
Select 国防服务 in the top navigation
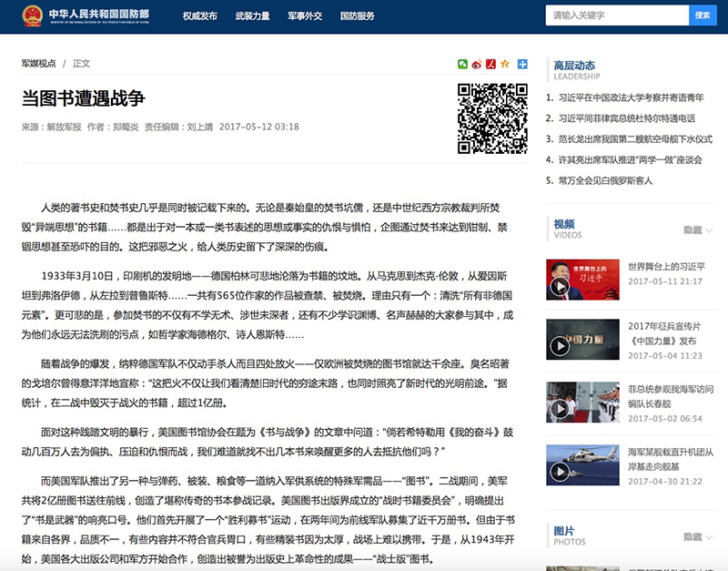(357, 16)
